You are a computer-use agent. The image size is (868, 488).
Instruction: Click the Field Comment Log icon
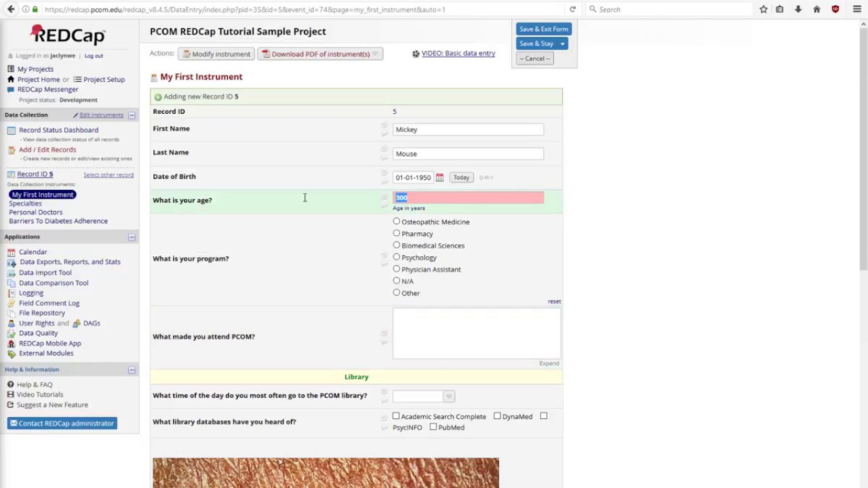(x=11, y=303)
